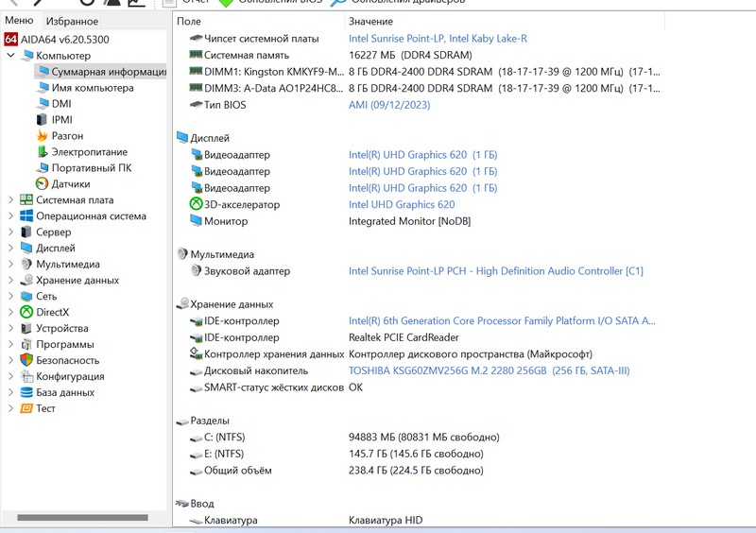Select the IPMI tree icon

click(x=42, y=120)
